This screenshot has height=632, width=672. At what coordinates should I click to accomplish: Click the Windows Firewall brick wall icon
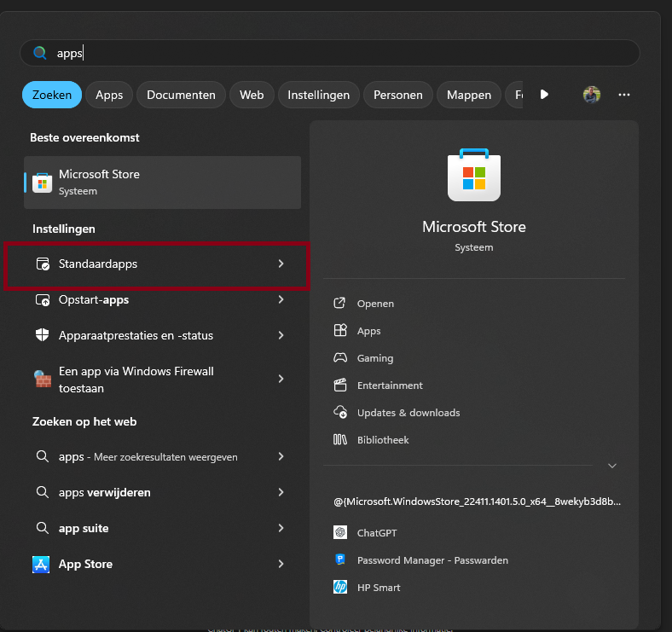(x=43, y=379)
